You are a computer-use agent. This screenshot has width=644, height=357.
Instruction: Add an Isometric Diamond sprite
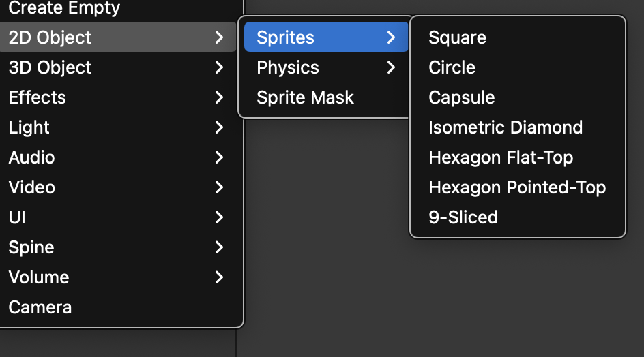tap(506, 127)
